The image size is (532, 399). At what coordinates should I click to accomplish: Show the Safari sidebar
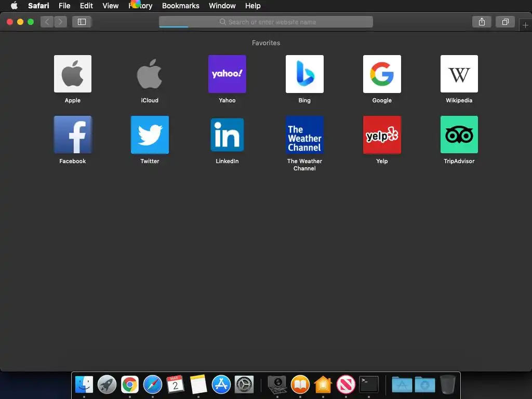[x=82, y=22]
